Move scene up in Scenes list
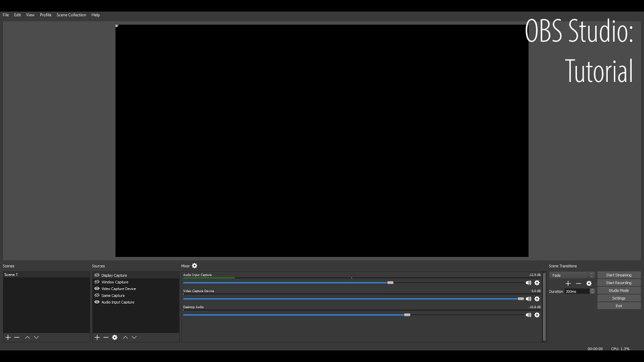 pyautogui.click(x=27, y=337)
